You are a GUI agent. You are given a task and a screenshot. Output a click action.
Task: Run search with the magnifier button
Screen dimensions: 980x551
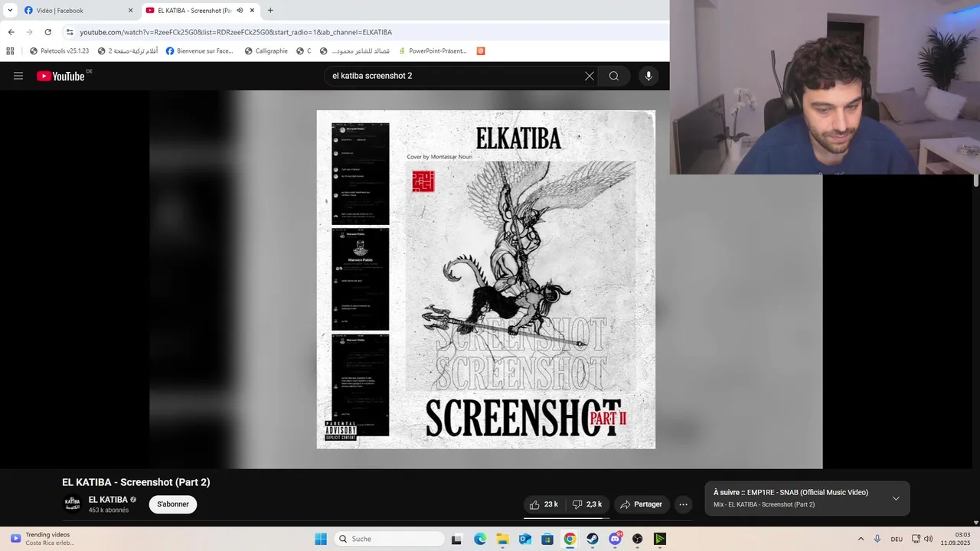tap(614, 76)
